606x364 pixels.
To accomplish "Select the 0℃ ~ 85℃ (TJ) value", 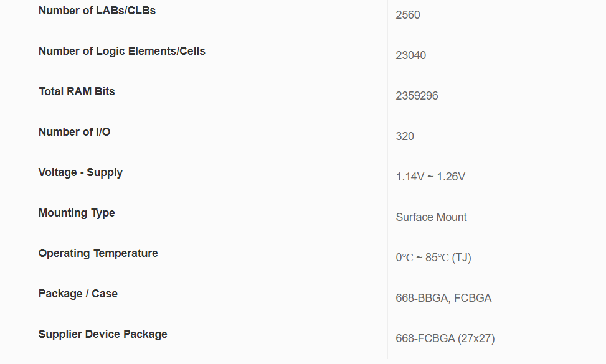I will (433, 258).
